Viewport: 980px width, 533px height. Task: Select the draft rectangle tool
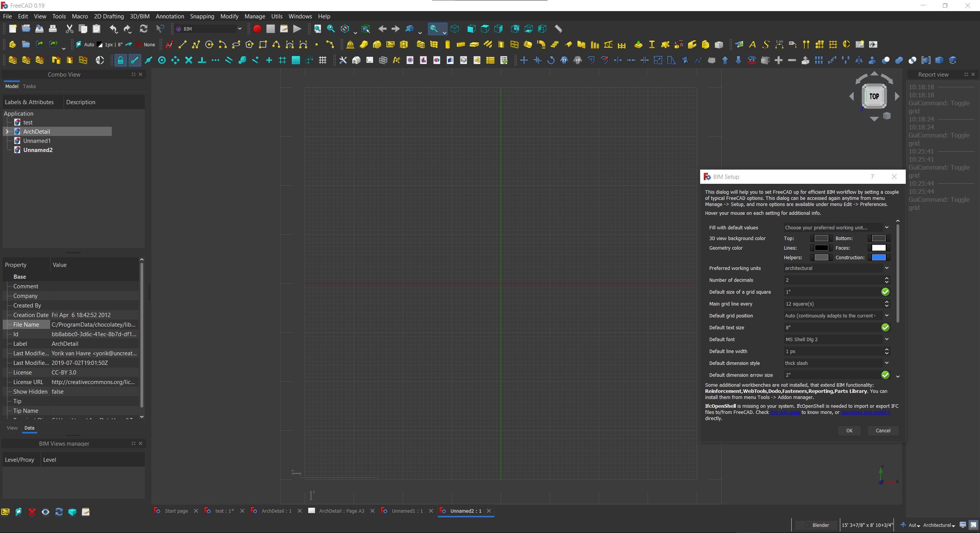pyautogui.click(x=263, y=44)
